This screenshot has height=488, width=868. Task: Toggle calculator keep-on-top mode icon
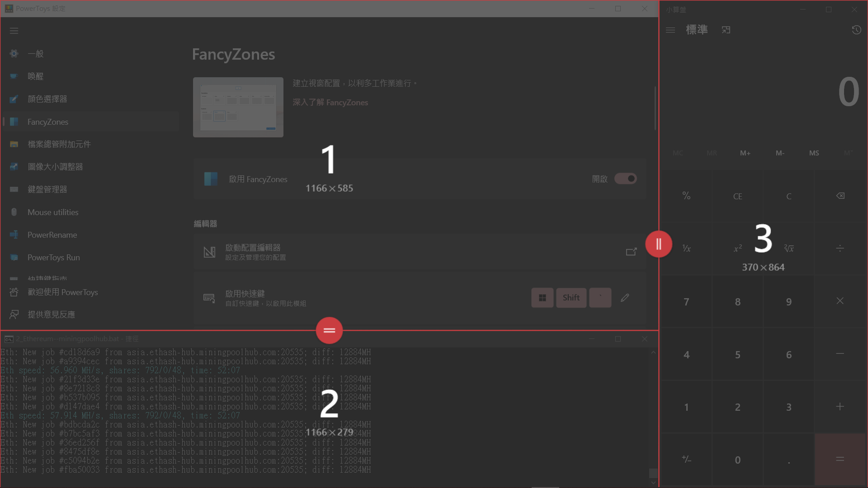coord(726,30)
